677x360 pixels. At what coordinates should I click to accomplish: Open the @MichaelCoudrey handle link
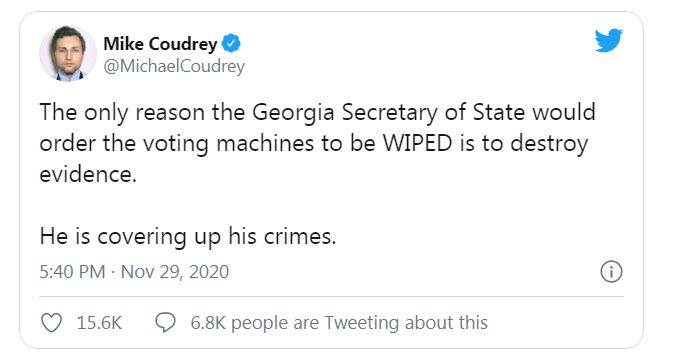174,66
